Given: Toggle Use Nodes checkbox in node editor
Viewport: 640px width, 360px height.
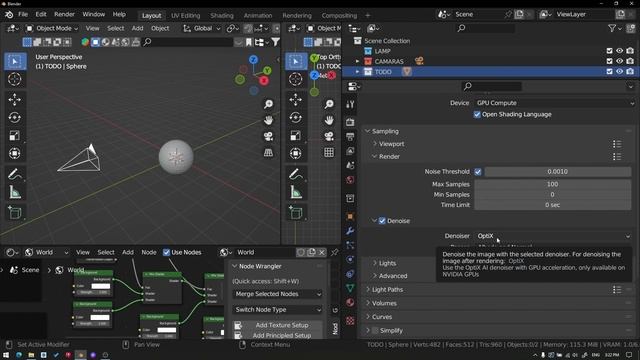Looking at the screenshot, I should (x=166, y=252).
